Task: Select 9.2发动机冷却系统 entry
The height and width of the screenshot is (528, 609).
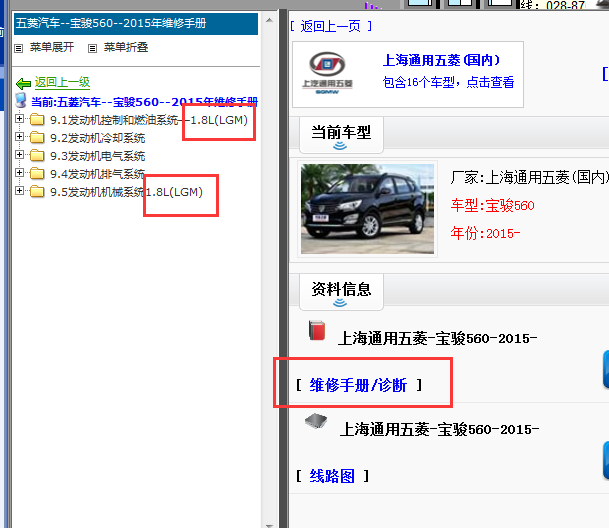Action: 98,138
